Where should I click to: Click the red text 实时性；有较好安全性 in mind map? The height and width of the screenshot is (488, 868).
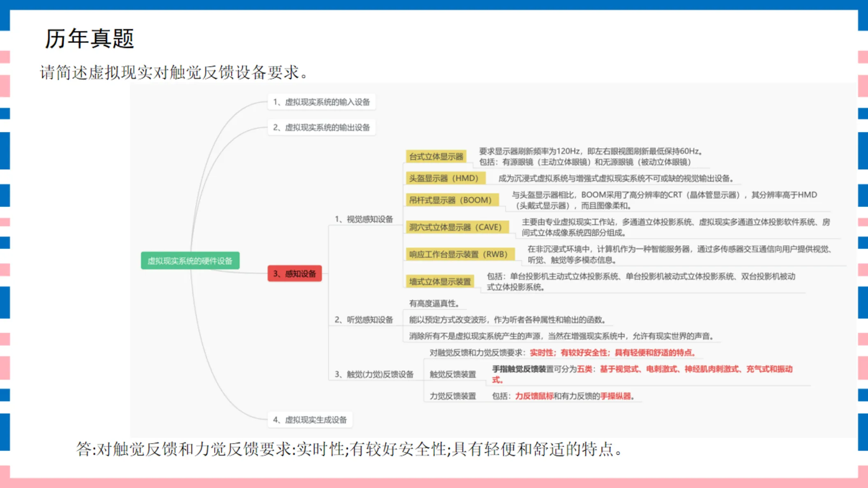568,352
